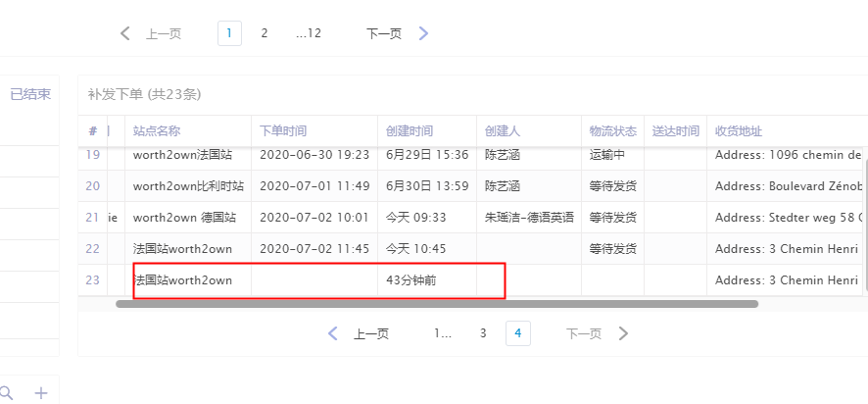The width and height of the screenshot is (868, 404).
Task: Go to page 2 in top pagination
Action: 264,33
